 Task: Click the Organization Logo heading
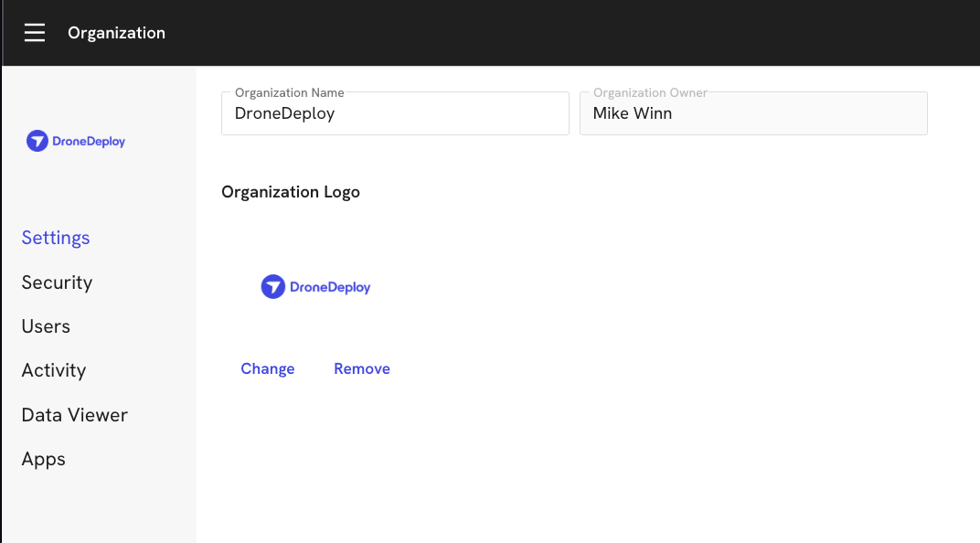pos(291,192)
